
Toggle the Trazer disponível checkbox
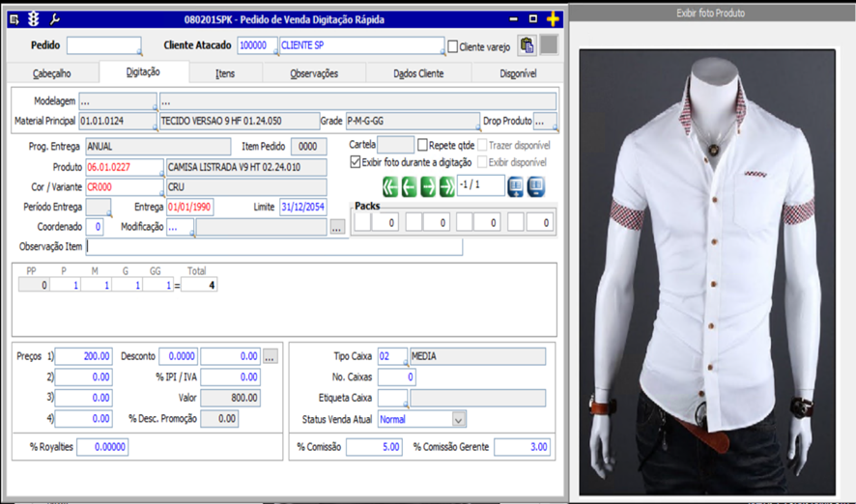coord(482,145)
